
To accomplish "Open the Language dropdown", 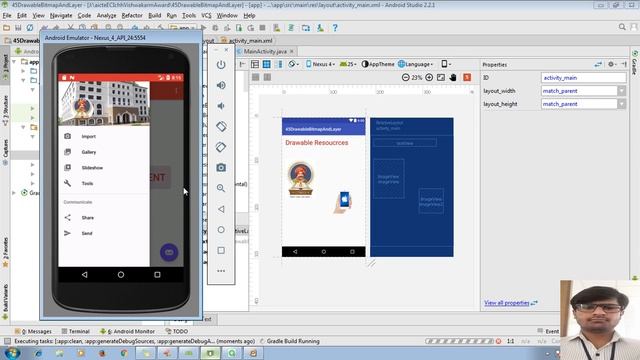I will (x=416, y=64).
